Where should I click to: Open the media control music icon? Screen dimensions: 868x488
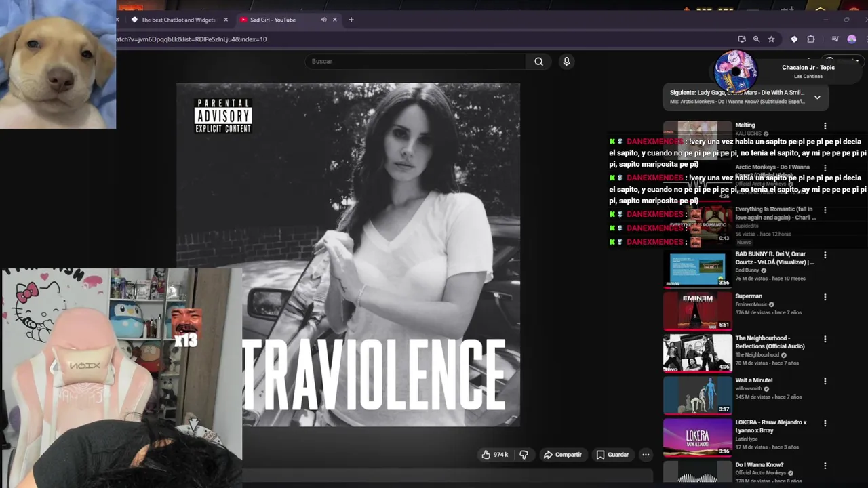[x=835, y=39]
